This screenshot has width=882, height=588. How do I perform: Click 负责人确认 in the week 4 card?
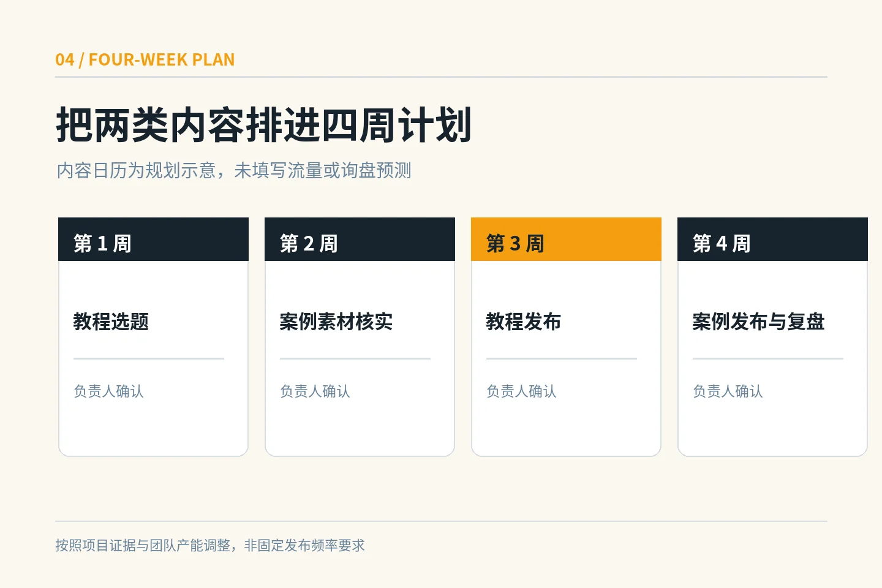(728, 391)
